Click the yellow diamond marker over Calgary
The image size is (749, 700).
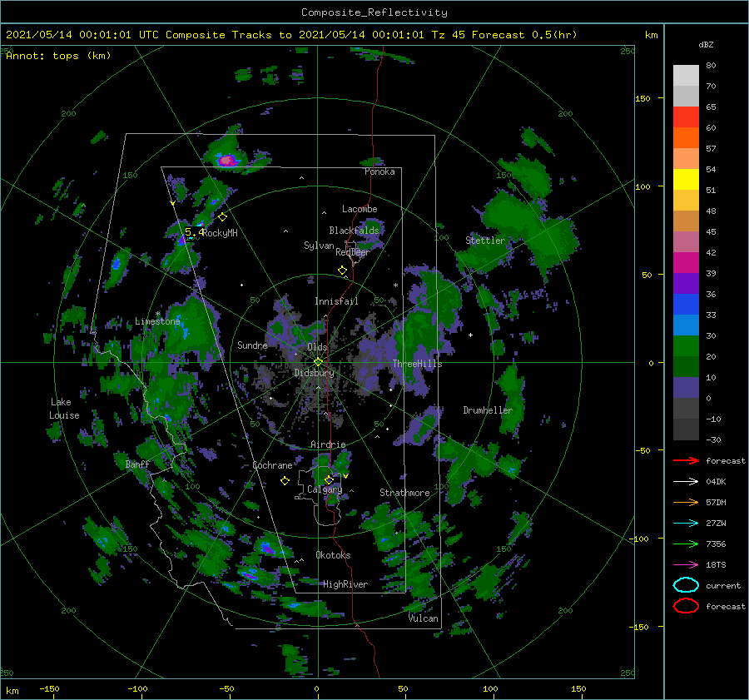click(x=329, y=479)
